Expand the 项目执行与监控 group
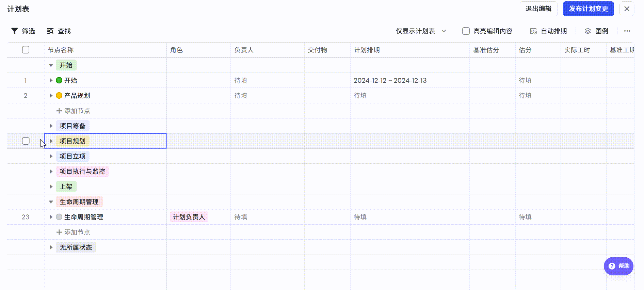 (x=51, y=172)
